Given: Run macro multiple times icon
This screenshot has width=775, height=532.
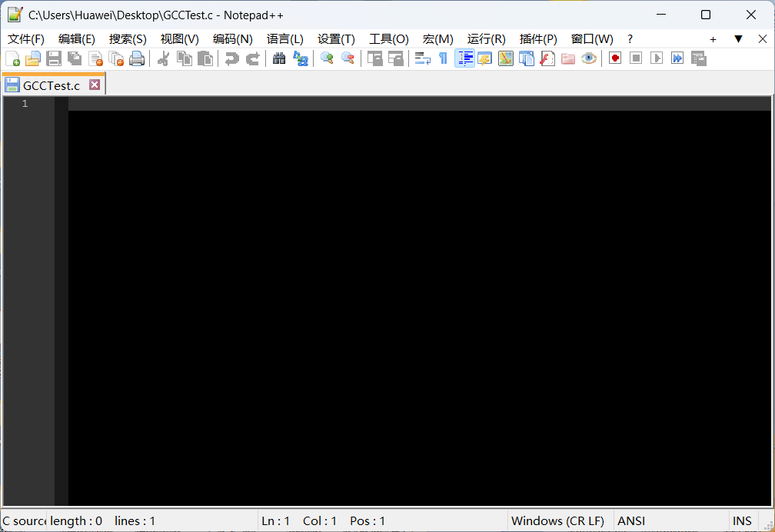Looking at the screenshot, I should click(x=677, y=58).
